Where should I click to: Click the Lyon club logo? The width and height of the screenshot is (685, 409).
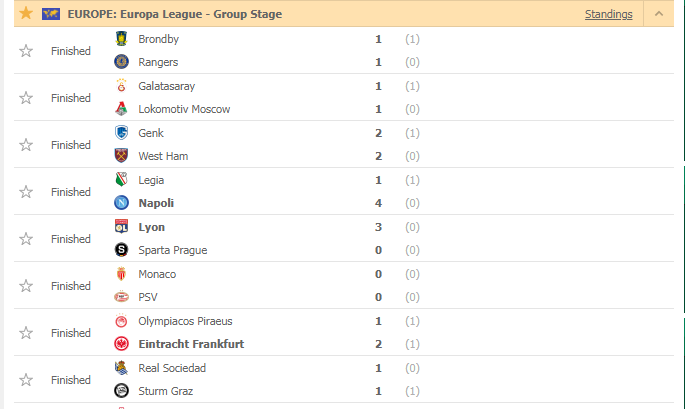click(121, 226)
